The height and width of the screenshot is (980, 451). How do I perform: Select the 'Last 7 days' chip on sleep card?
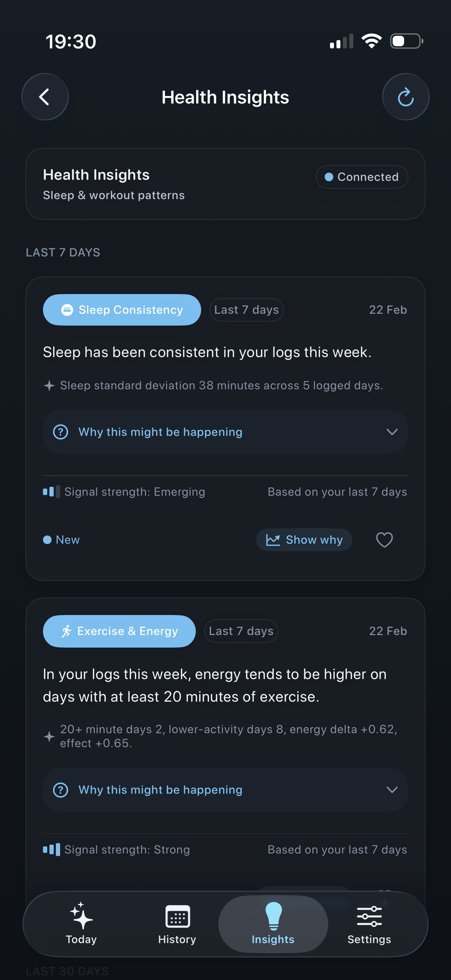pyautogui.click(x=246, y=310)
